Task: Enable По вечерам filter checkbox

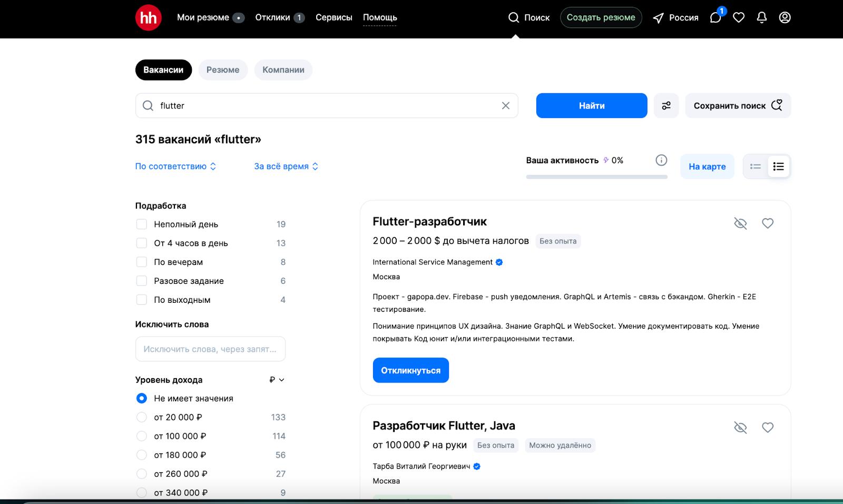Action: pyautogui.click(x=142, y=262)
